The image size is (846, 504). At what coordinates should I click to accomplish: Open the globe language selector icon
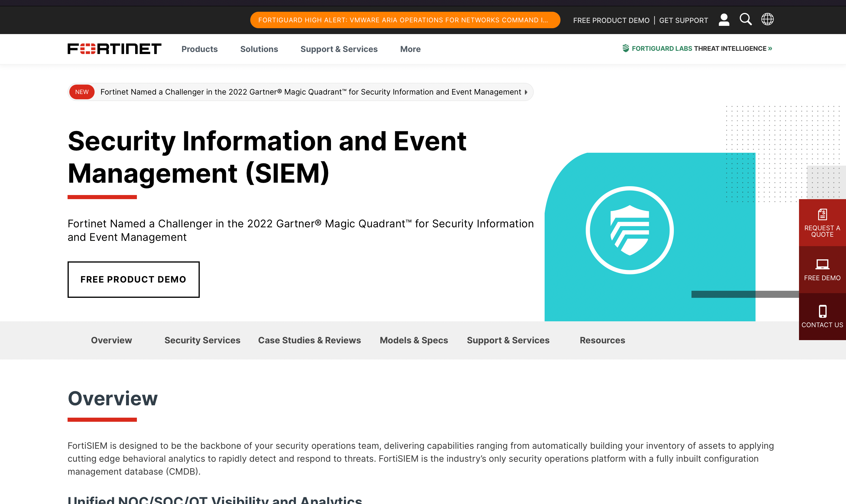(x=767, y=19)
